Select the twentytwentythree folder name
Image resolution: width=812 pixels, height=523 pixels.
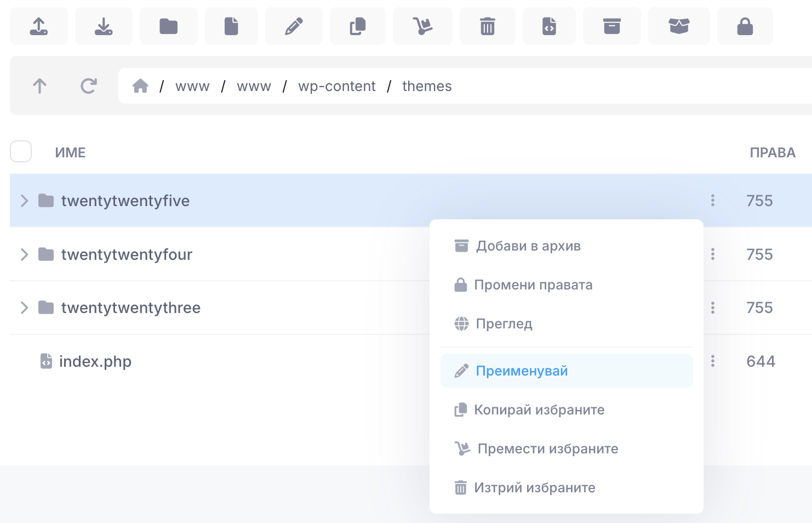tap(131, 308)
